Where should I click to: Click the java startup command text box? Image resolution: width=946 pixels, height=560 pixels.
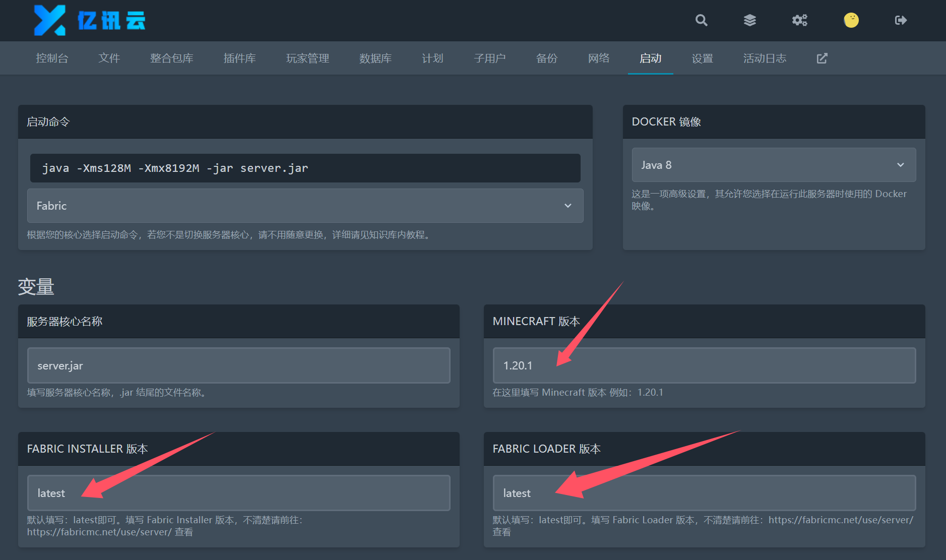[305, 168]
